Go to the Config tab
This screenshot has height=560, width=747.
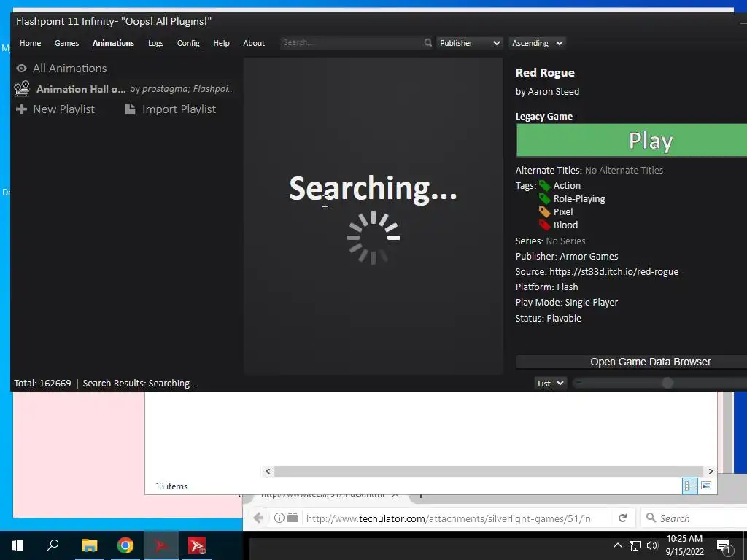[188, 43]
